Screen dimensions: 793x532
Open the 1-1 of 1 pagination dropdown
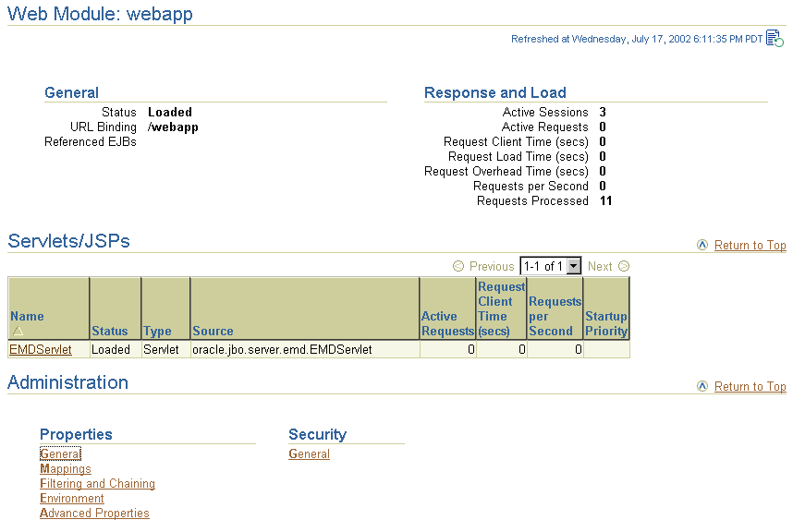(x=573, y=267)
